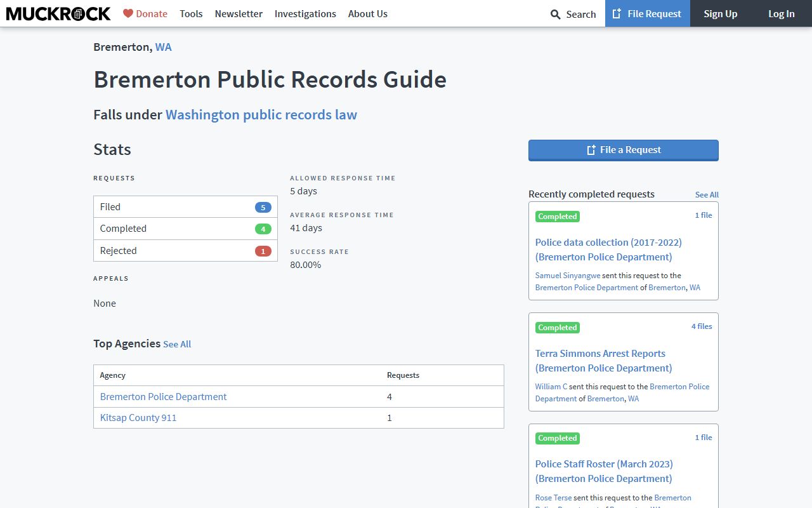The image size is (812, 508).
Task: Click the Completed status tag on Terra Simmons card
Action: click(558, 328)
